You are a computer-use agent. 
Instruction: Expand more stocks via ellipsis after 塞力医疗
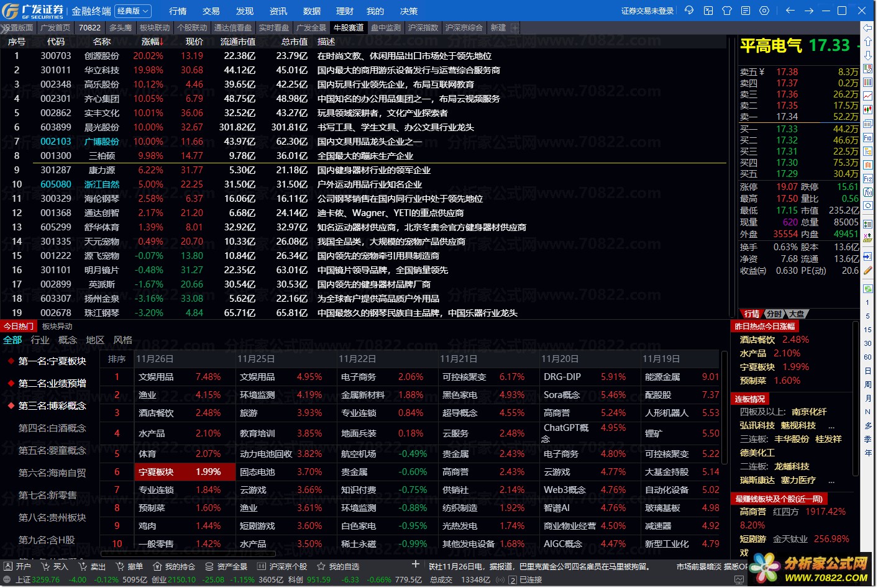[x=831, y=481]
